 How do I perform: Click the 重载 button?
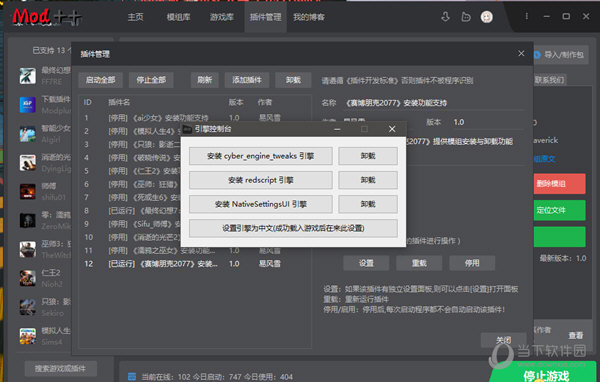(419, 263)
